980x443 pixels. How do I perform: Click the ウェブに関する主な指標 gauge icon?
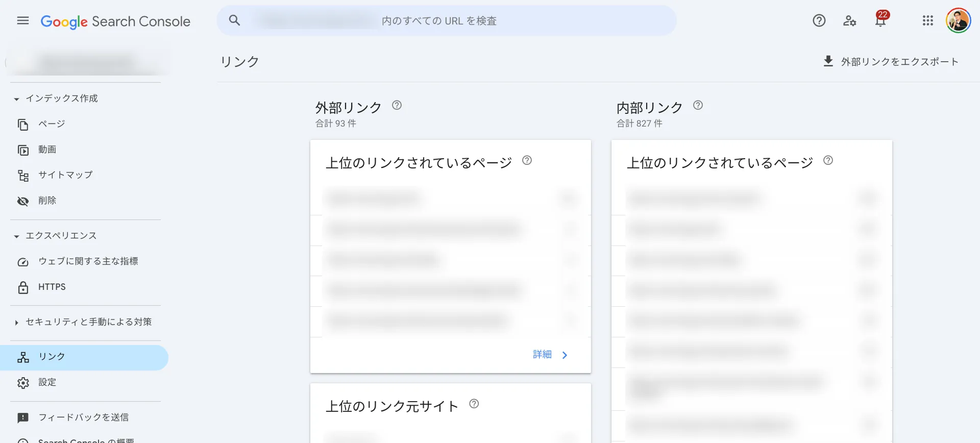tap(23, 262)
